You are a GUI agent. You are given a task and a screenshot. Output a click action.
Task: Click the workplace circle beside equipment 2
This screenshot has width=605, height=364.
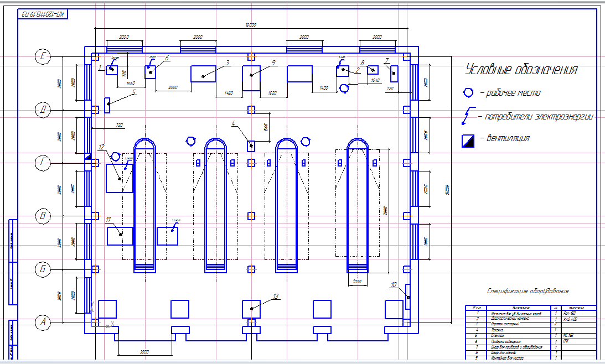click(x=344, y=89)
